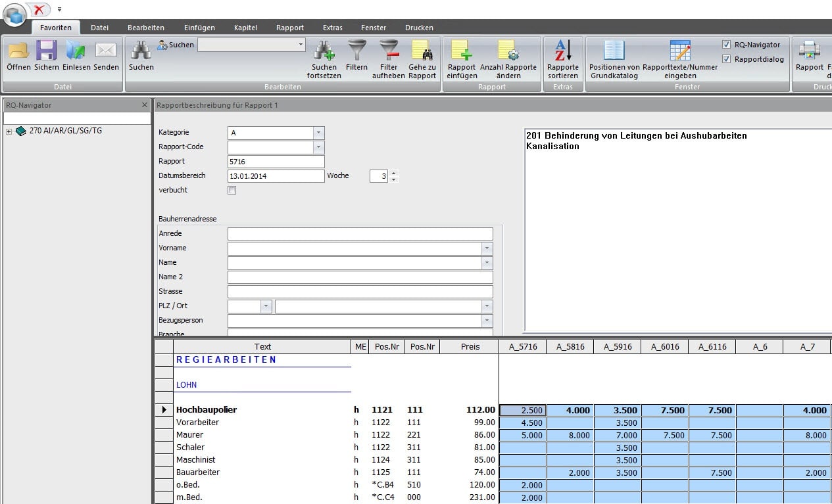Decrease the Woche number with down arrow
The width and height of the screenshot is (832, 504).
393,179
